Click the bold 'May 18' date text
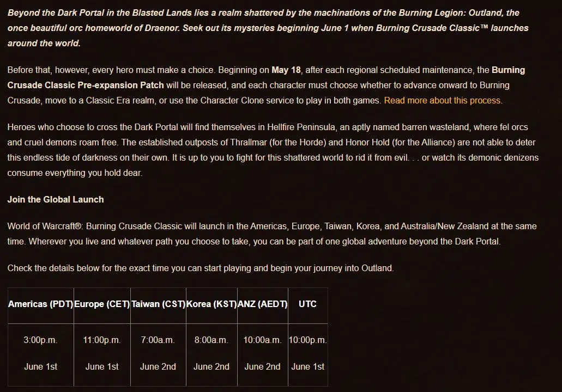This screenshot has width=562, height=392. coord(287,70)
